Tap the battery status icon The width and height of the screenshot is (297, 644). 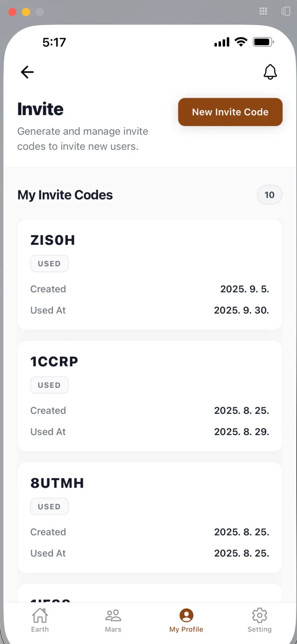tap(263, 42)
